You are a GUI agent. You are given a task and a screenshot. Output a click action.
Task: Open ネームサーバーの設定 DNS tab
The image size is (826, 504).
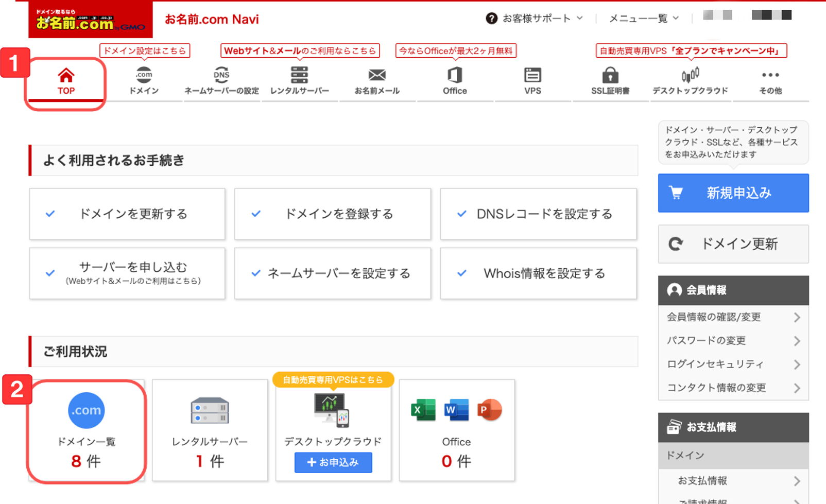221,81
